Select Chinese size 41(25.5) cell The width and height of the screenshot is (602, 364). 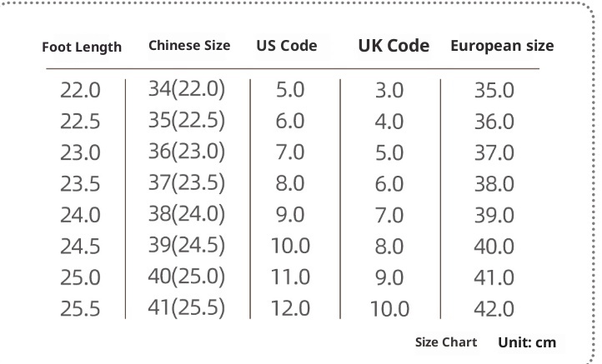(187, 307)
